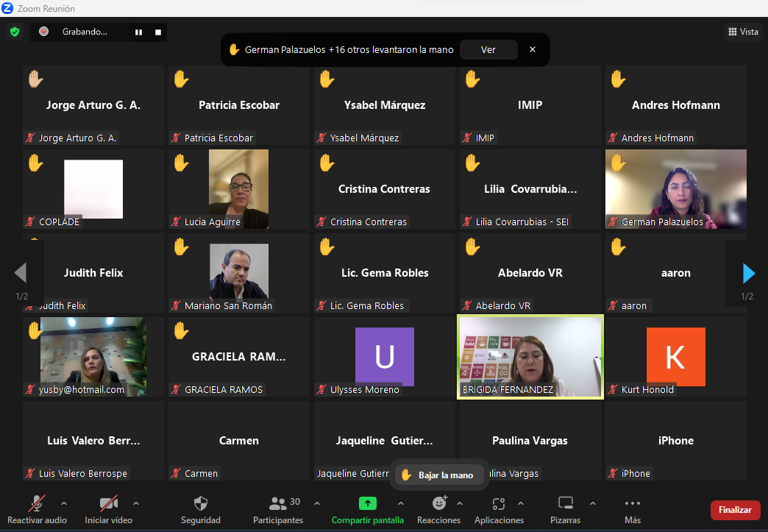
Task: Click the Más three-dots icon
Action: [x=632, y=504]
